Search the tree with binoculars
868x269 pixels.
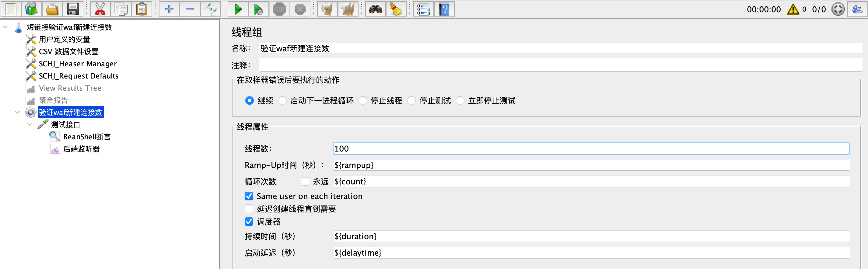(375, 9)
